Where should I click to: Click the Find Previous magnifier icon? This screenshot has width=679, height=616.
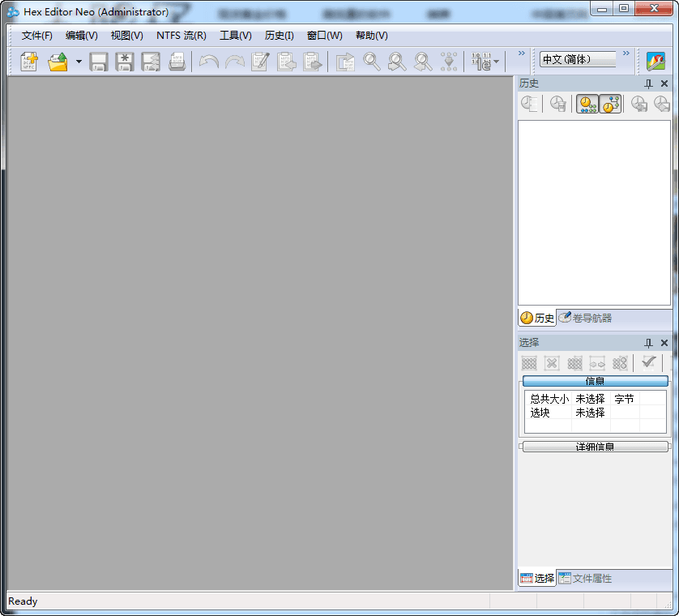pyautogui.click(x=423, y=62)
